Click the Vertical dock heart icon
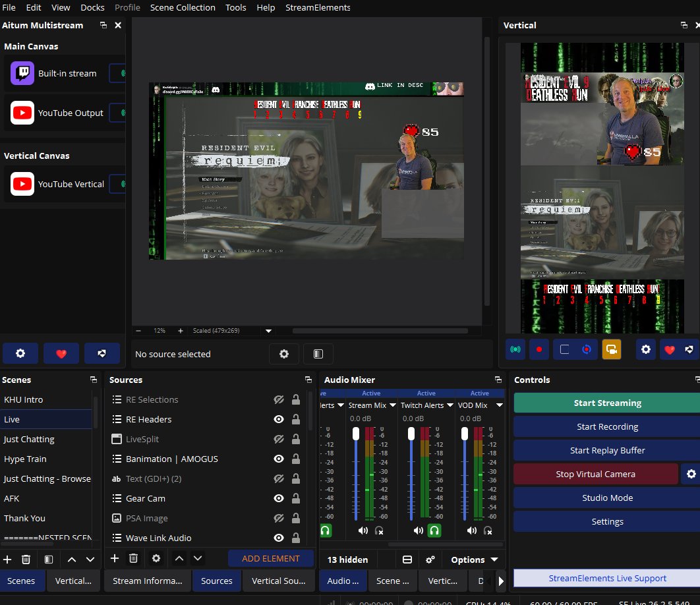The height and width of the screenshot is (605, 700). click(669, 349)
